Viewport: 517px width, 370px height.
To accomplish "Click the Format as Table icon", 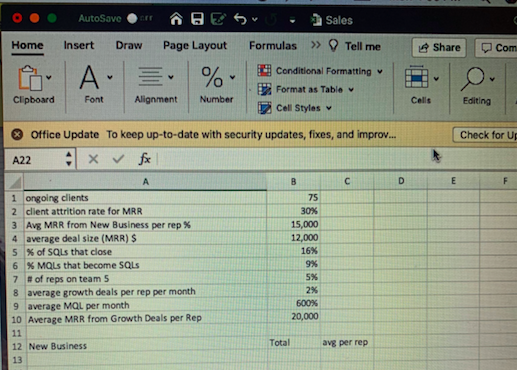I will [264, 89].
